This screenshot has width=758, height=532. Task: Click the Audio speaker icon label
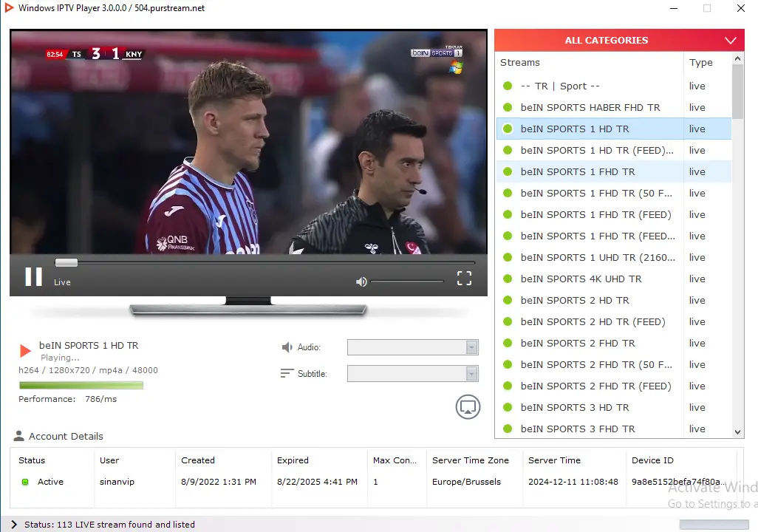point(287,347)
